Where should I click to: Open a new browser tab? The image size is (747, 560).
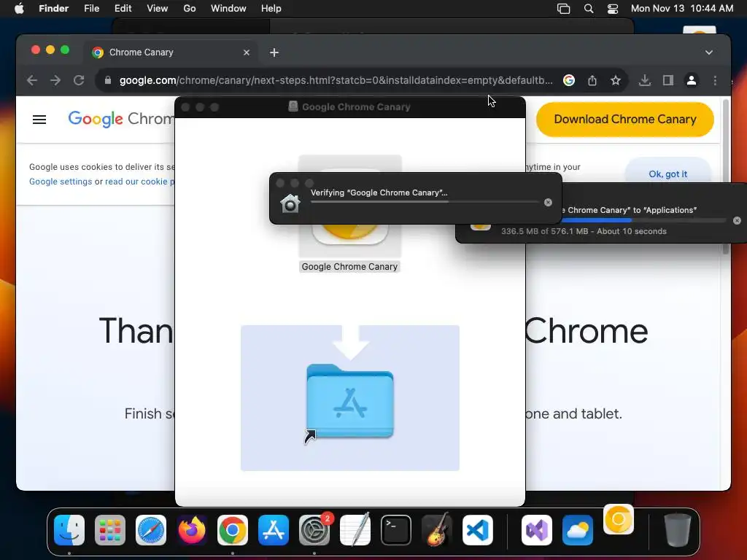pyautogui.click(x=274, y=52)
